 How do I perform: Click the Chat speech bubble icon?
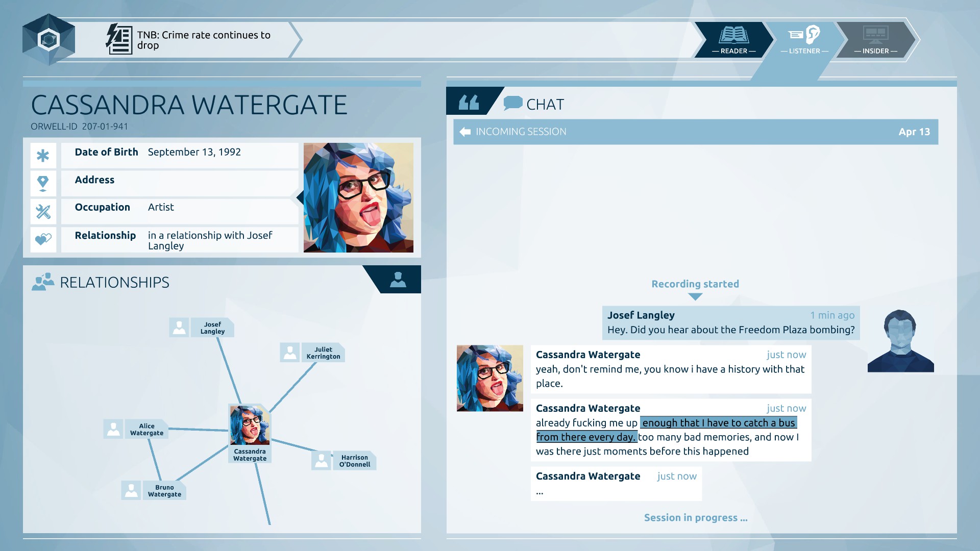(x=513, y=103)
